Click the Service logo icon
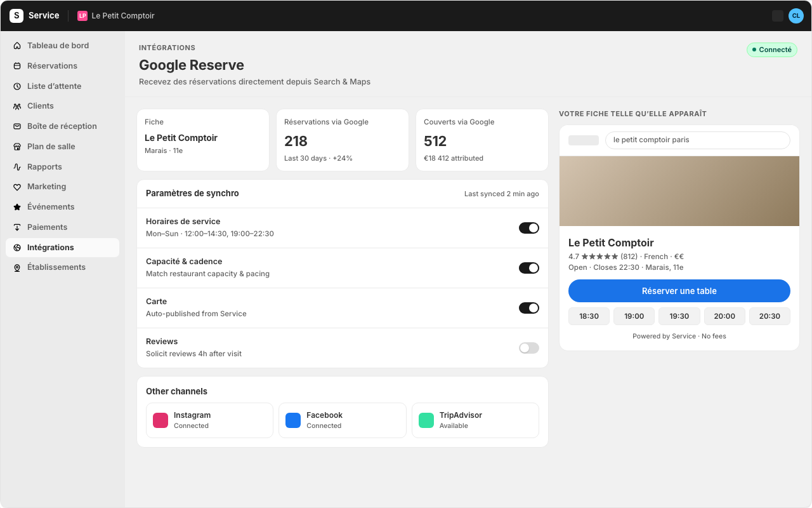The image size is (812, 508). click(16, 16)
